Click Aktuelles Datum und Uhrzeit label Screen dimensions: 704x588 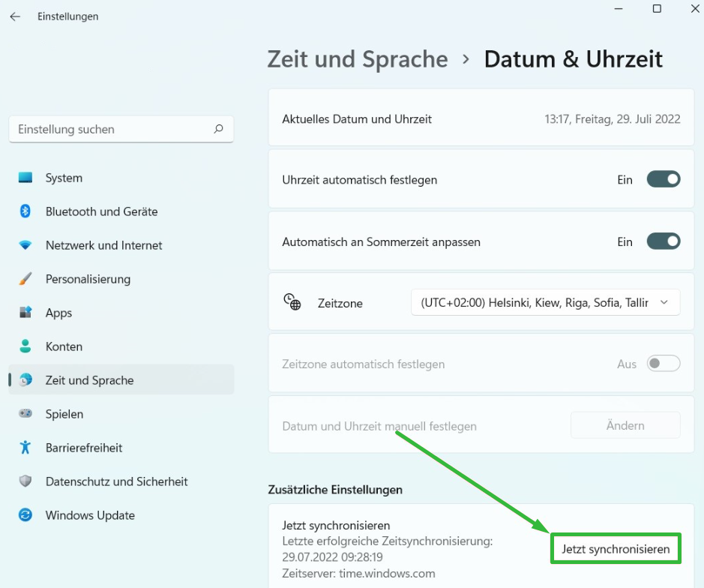(357, 119)
